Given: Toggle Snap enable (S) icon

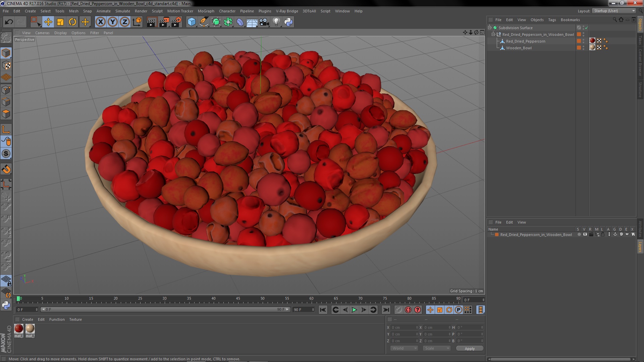Looking at the screenshot, I should [6, 154].
